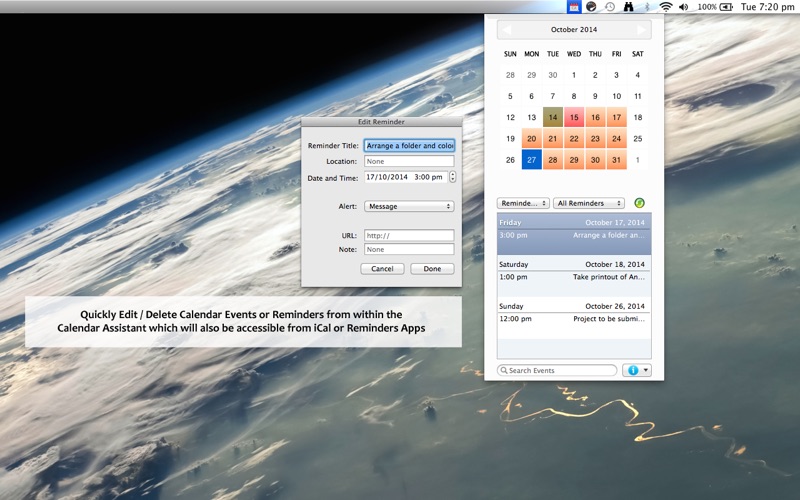Open the volume control icon
The image size is (800, 500).
click(x=684, y=7)
